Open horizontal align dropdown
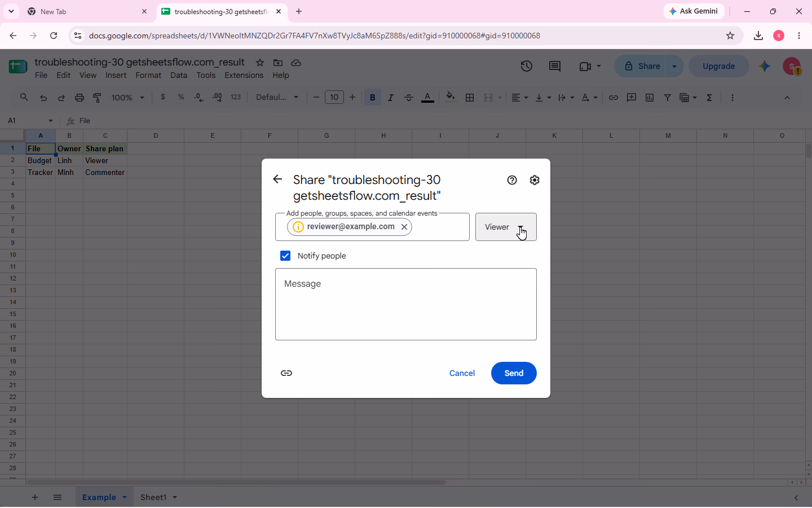The width and height of the screenshot is (812, 508). coord(519,98)
